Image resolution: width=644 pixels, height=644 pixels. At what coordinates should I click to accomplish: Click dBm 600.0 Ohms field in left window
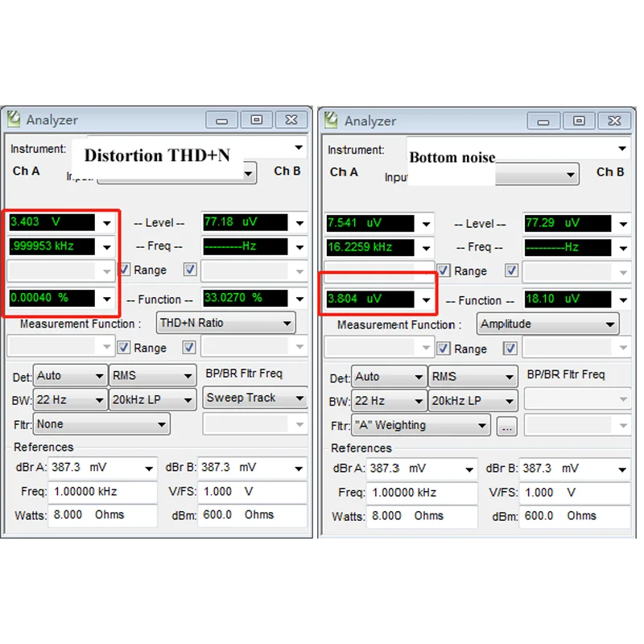point(252,515)
